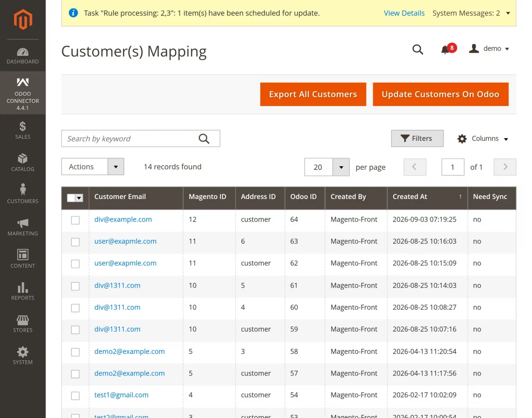Click the current page number field
Viewport: 532px width, 418px height.
click(453, 167)
